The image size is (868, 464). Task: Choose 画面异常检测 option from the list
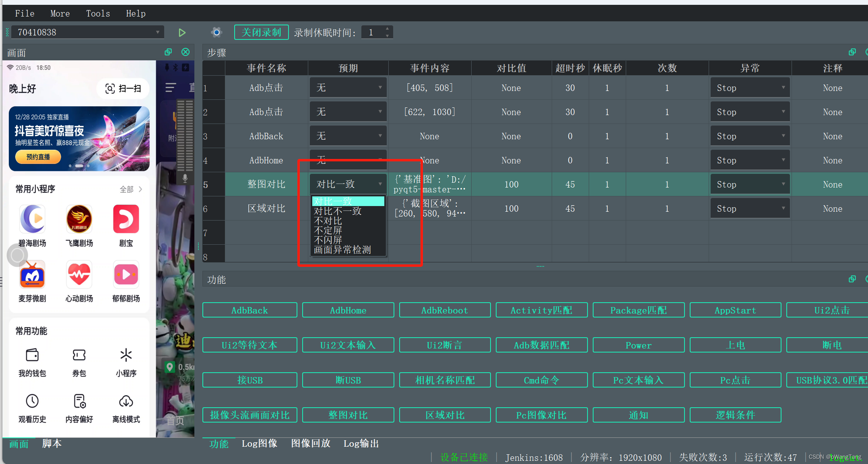click(x=342, y=250)
